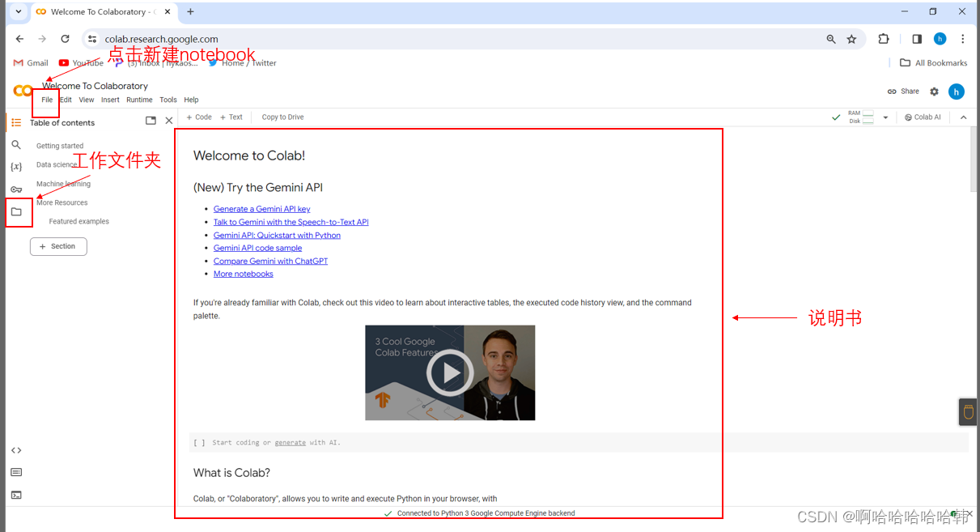Viewport: 980px width, 532px height.
Task: Add a new Code cell
Action: [x=199, y=117]
